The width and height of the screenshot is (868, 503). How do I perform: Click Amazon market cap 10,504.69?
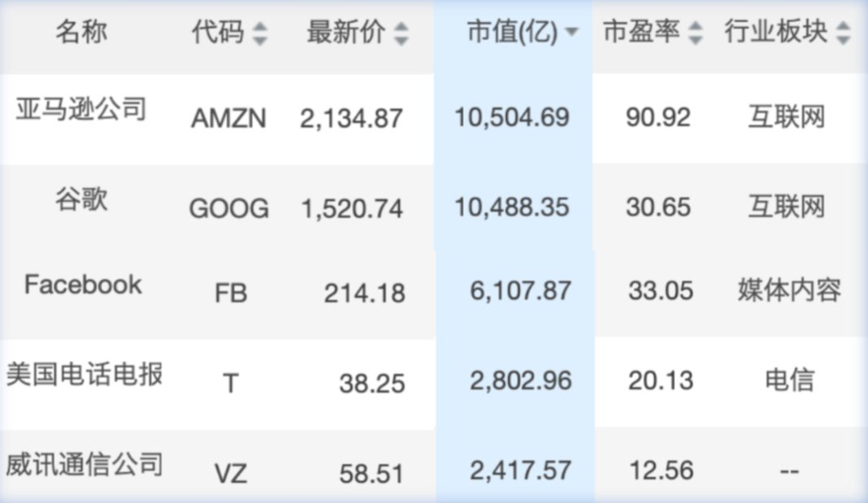511,118
